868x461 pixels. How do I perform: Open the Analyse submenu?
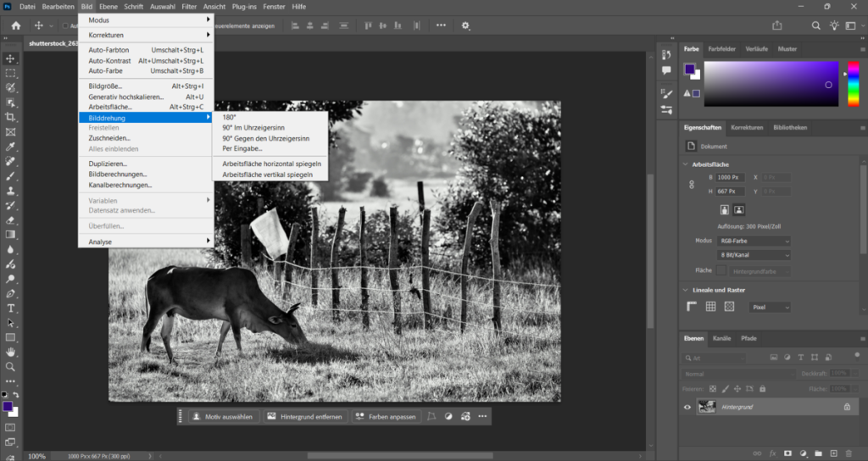(146, 242)
